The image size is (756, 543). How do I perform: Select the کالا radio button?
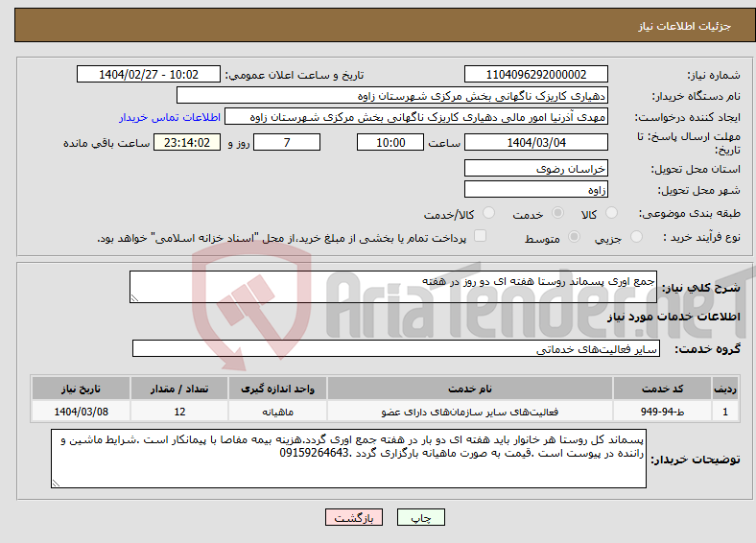coord(611,213)
